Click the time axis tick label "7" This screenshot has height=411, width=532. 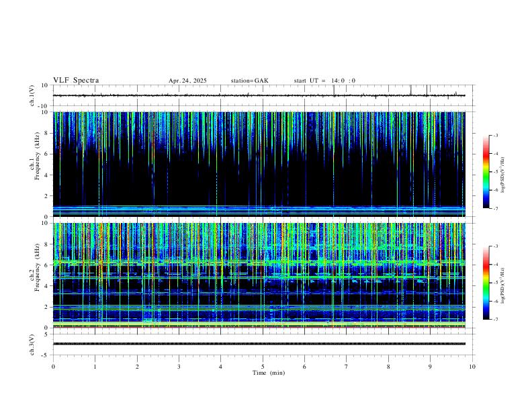point(347,367)
